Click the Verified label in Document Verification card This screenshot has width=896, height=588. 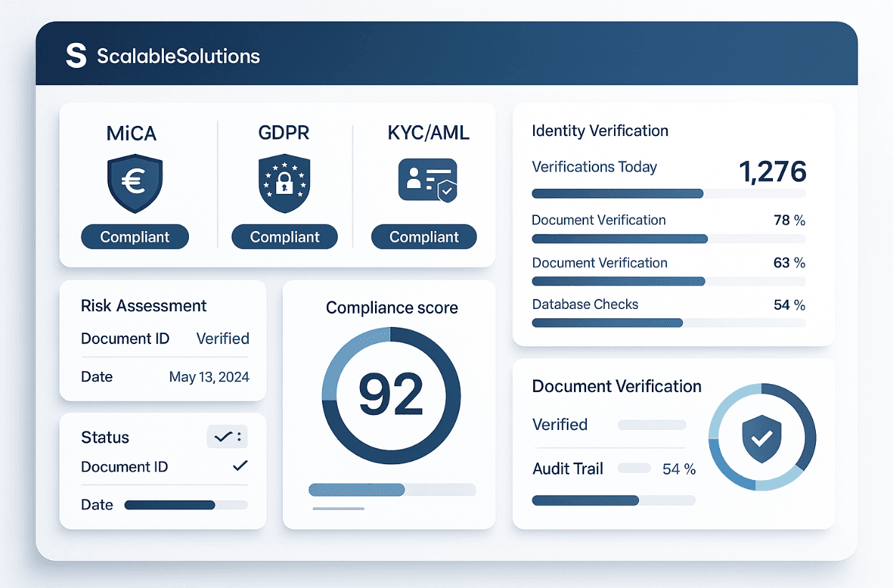560,425
